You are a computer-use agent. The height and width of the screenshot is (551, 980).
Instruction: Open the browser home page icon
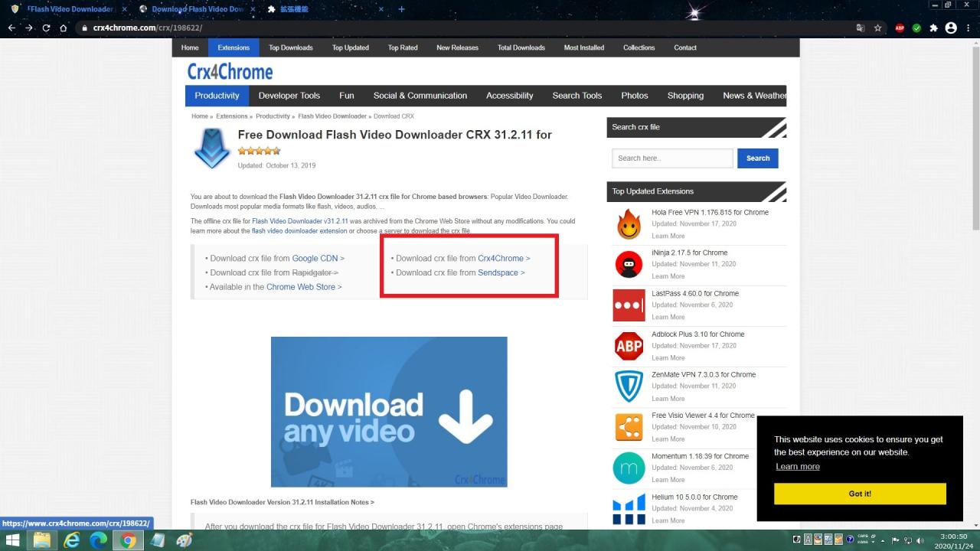tap(64, 28)
